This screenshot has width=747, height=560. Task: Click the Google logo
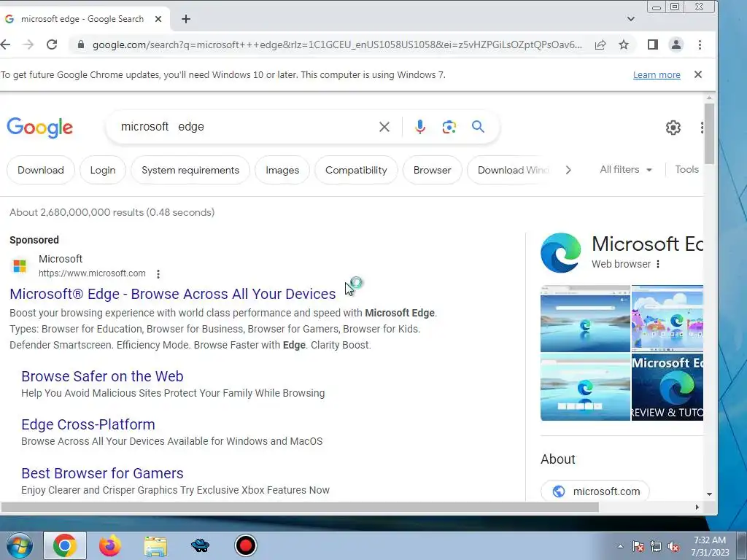coord(40,127)
